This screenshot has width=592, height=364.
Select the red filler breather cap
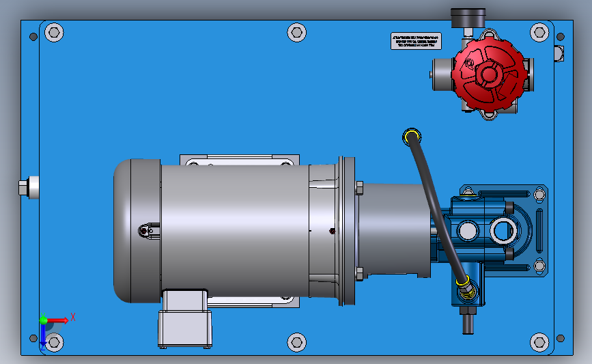pyautogui.click(x=490, y=74)
